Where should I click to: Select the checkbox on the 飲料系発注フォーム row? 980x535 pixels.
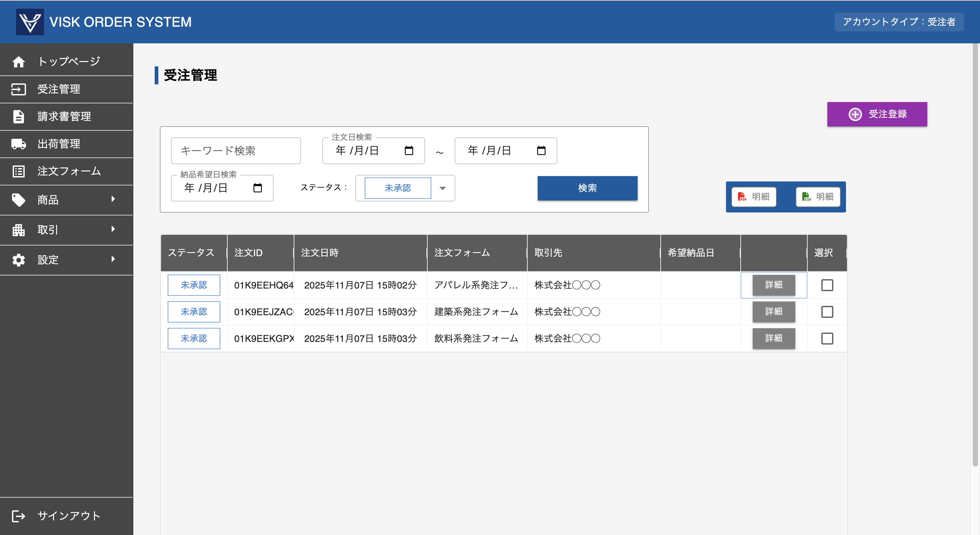(827, 339)
